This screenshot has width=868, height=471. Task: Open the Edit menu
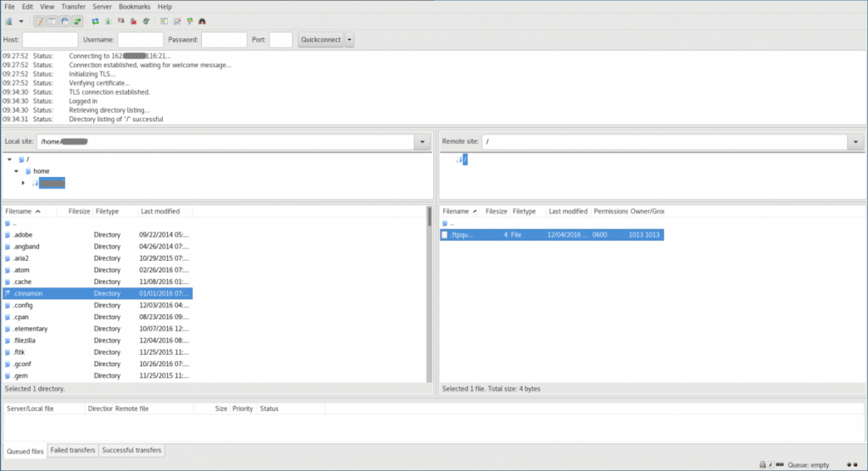point(27,7)
